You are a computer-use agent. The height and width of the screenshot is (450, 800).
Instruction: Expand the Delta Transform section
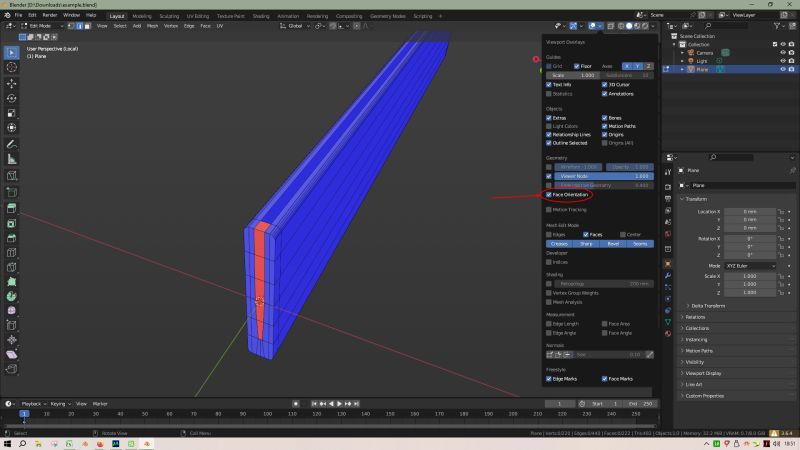click(x=707, y=306)
